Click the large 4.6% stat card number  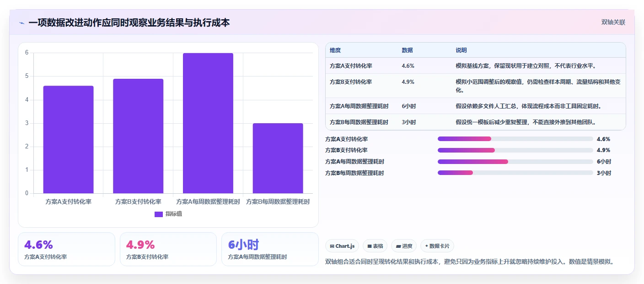coord(38,245)
